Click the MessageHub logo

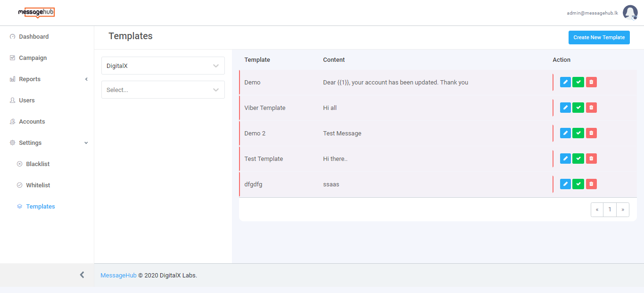pos(36,13)
